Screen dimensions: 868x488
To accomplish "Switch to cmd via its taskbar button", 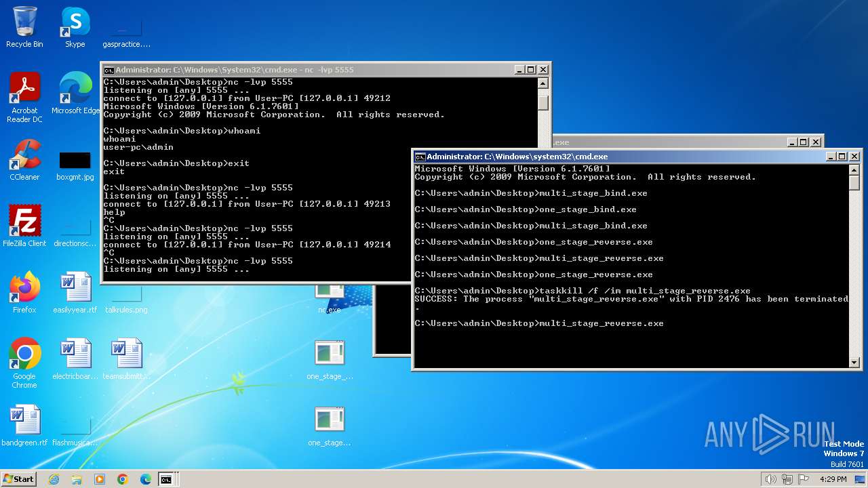I will pyautogui.click(x=166, y=479).
